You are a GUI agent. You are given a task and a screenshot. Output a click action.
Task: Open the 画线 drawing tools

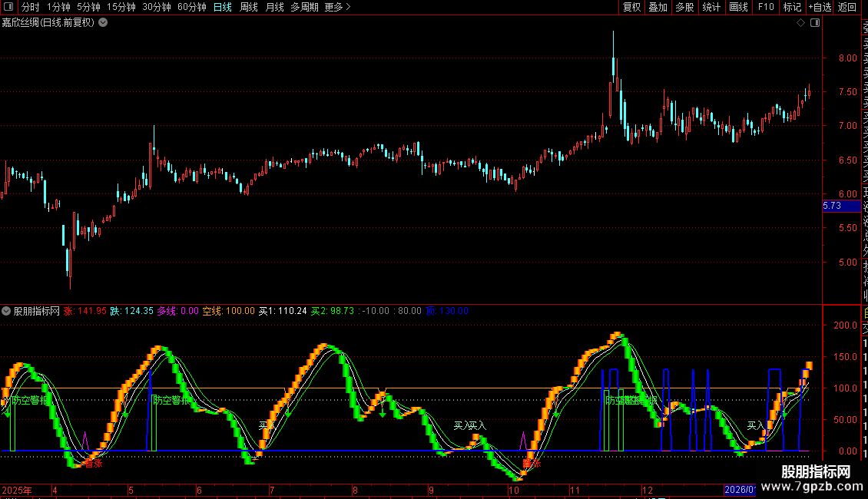[x=738, y=8]
